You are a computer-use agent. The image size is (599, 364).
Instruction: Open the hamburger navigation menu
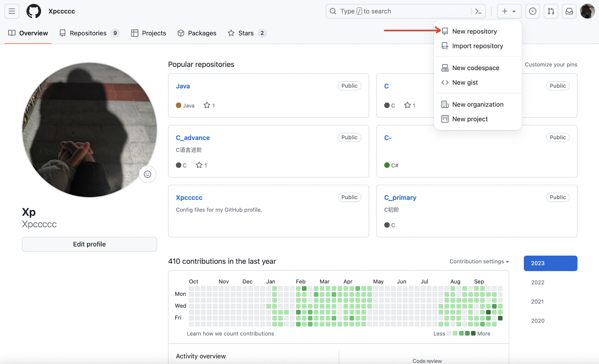[12, 11]
